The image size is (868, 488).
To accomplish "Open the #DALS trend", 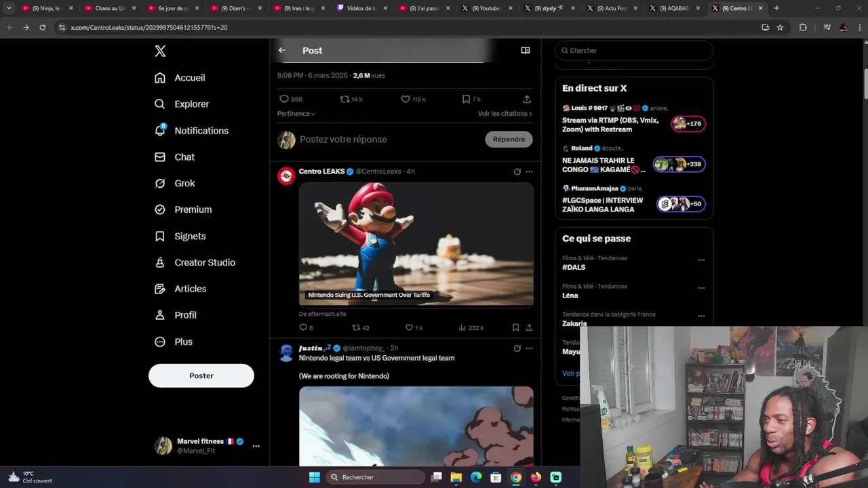I will (574, 267).
